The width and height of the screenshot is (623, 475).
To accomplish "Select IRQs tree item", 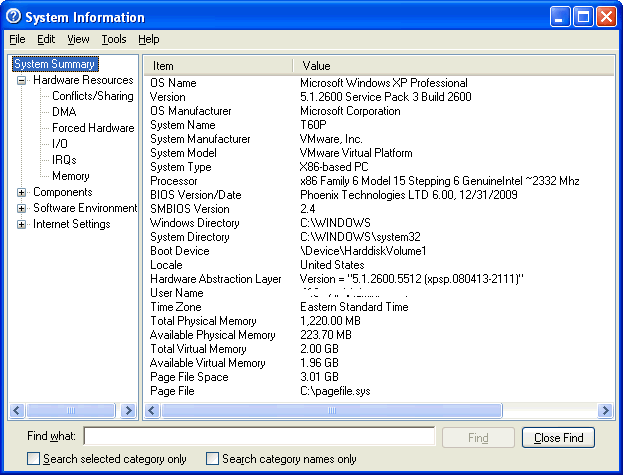I will coord(64,160).
